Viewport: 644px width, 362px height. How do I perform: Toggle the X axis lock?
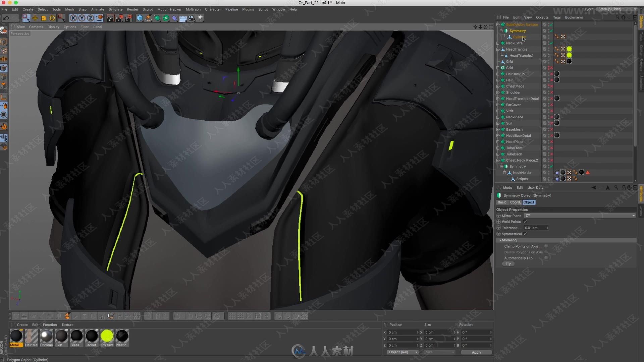(73, 18)
